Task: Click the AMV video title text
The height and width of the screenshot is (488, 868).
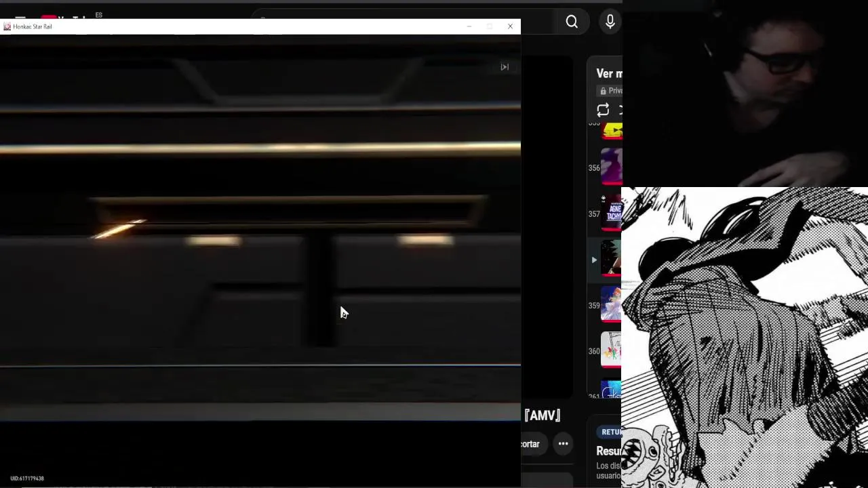Action: pos(542,415)
